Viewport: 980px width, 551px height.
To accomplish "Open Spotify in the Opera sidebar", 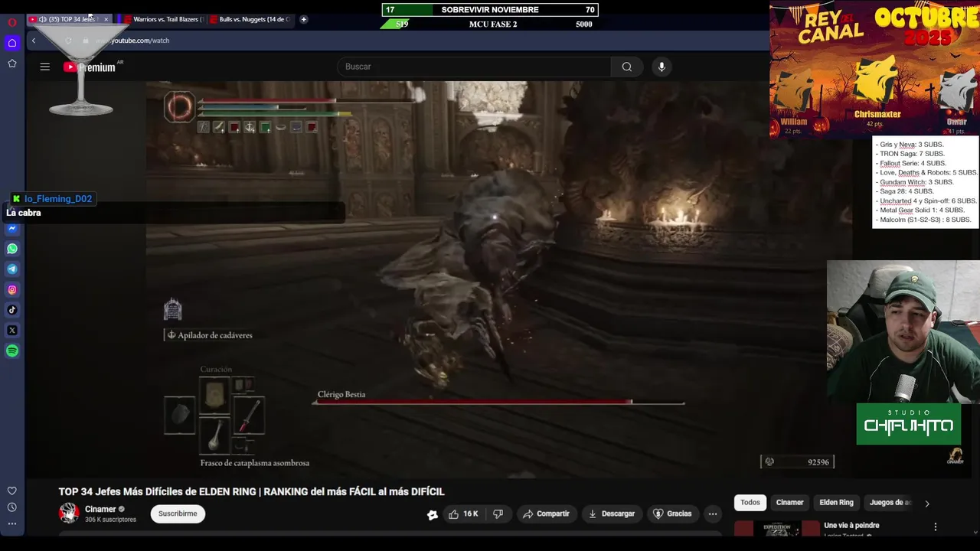I will click(12, 351).
